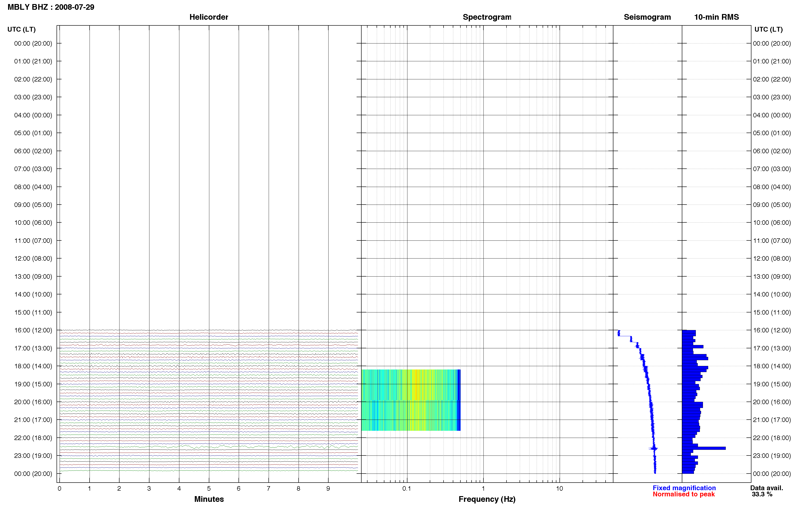Click the 'MBLY BHZ : 2008-07-29' title
Screen dimensions: 812x508
coord(51,7)
